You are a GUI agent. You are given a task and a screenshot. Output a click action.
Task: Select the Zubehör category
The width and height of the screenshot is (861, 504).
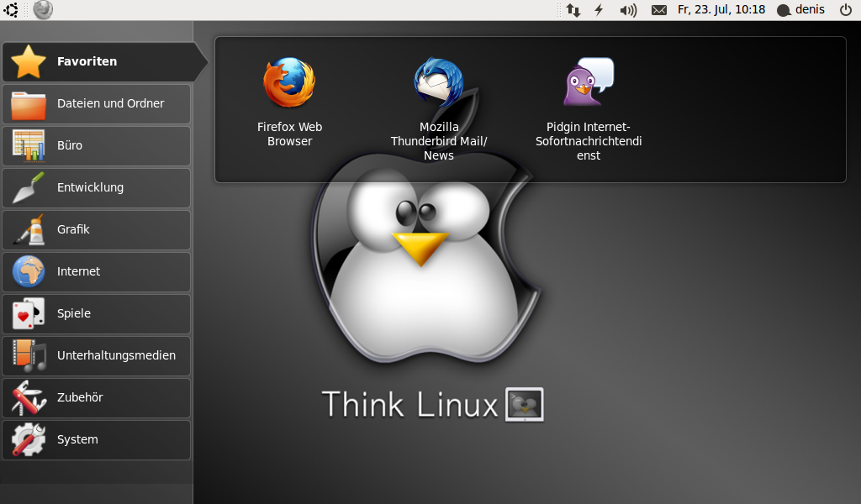97,397
